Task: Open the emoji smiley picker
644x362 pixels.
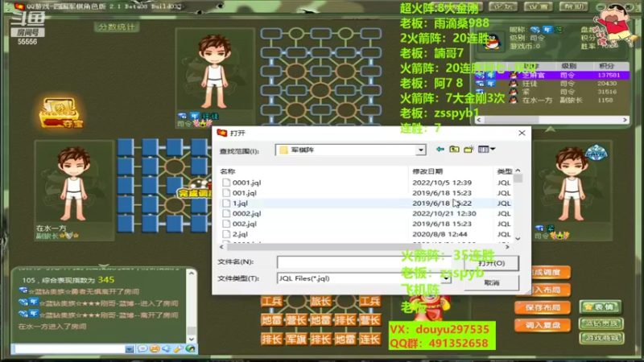Action: click(x=155, y=349)
